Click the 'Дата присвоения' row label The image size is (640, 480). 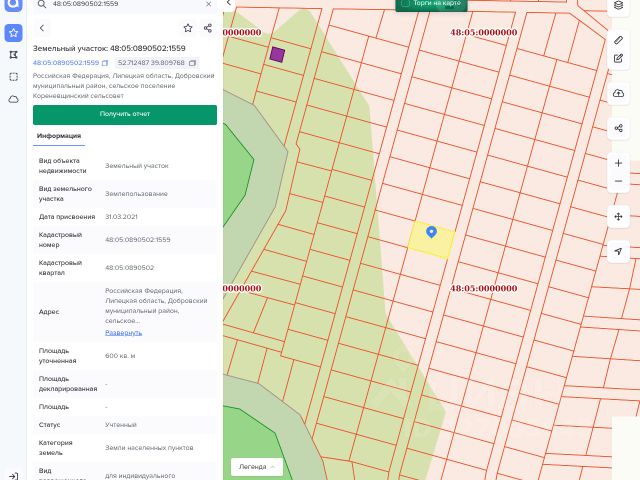[x=67, y=217]
